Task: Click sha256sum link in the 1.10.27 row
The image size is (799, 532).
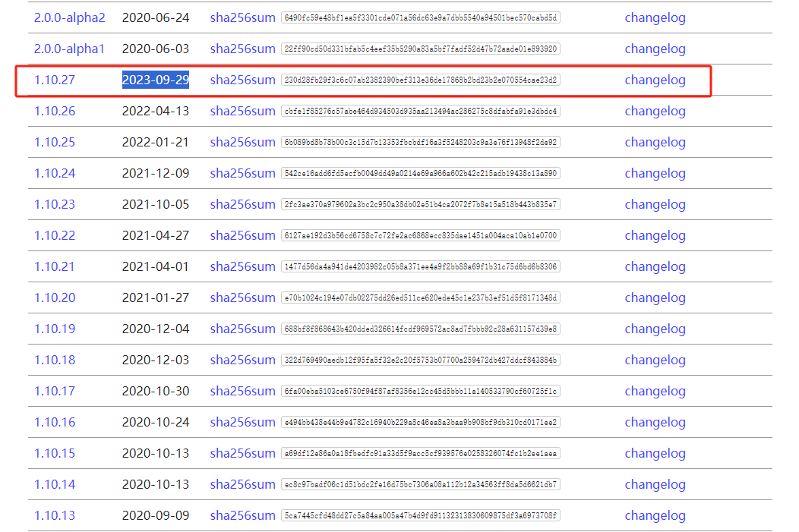Action: (x=242, y=80)
